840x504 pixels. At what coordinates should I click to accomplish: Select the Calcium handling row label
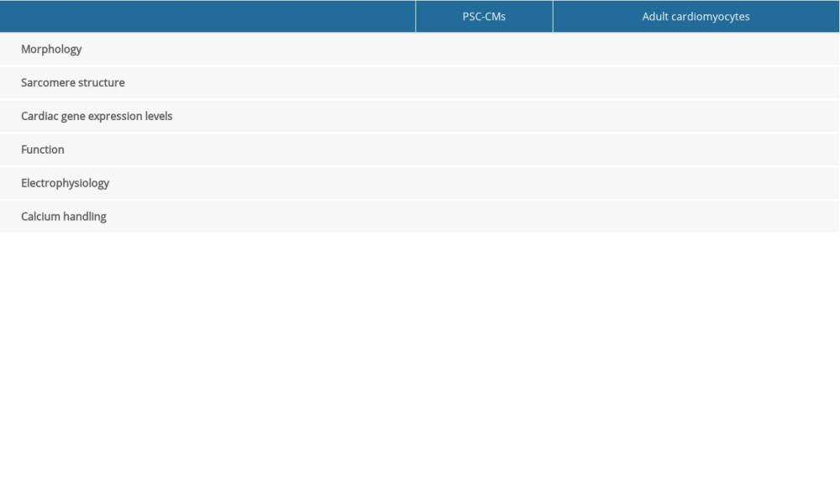point(64,217)
